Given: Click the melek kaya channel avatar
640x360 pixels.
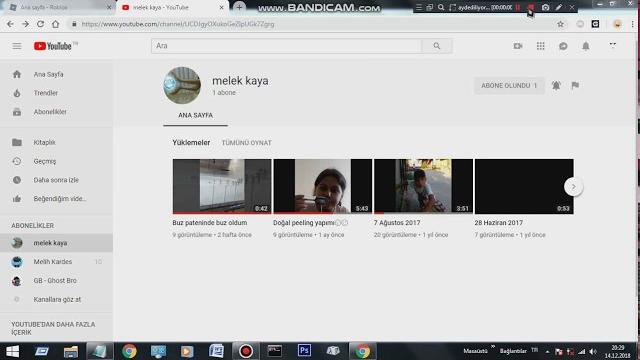Looking at the screenshot, I should 182,85.
